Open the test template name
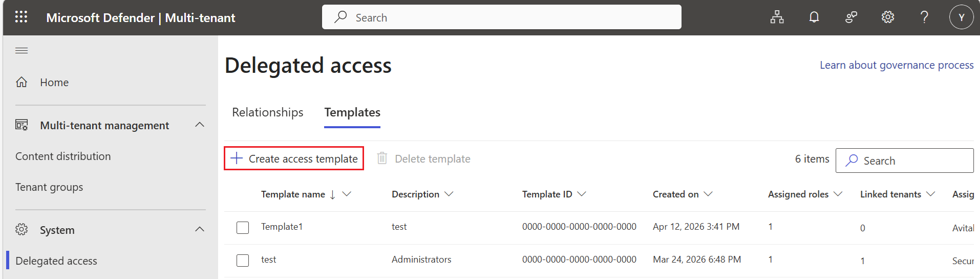This screenshot has height=279, width=980. click(268, 260)
